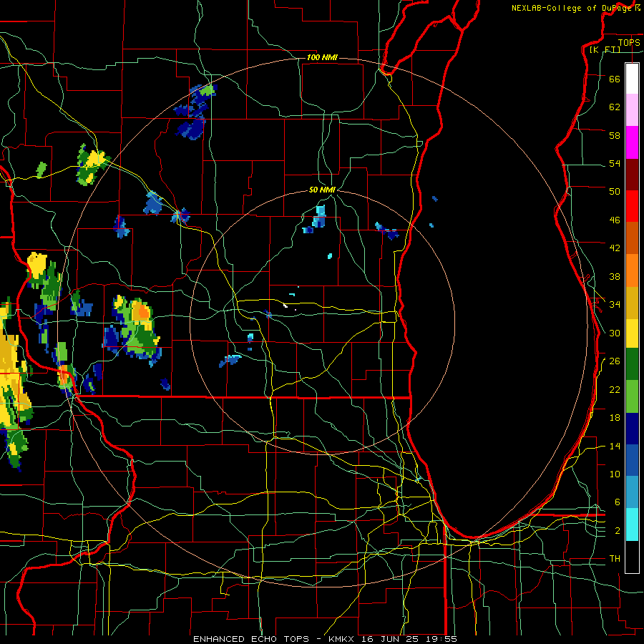
Task: Click the legend value "14"
Action: [x=615, y=446]
